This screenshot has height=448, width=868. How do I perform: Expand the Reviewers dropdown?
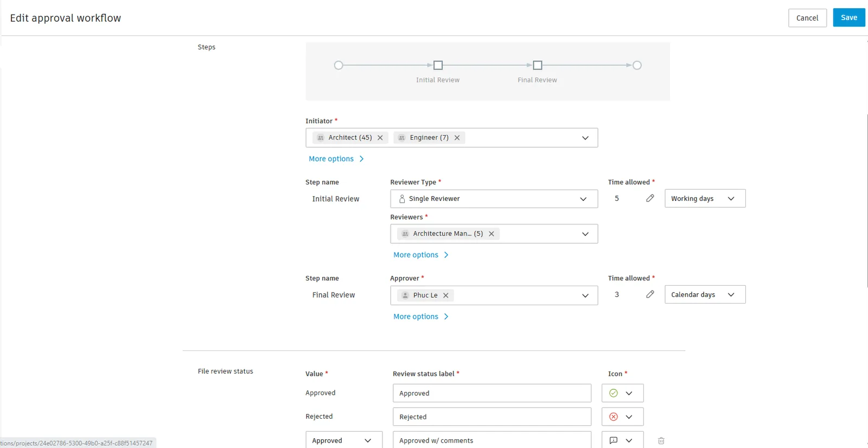pyautogui.click(x=585, y=234)
